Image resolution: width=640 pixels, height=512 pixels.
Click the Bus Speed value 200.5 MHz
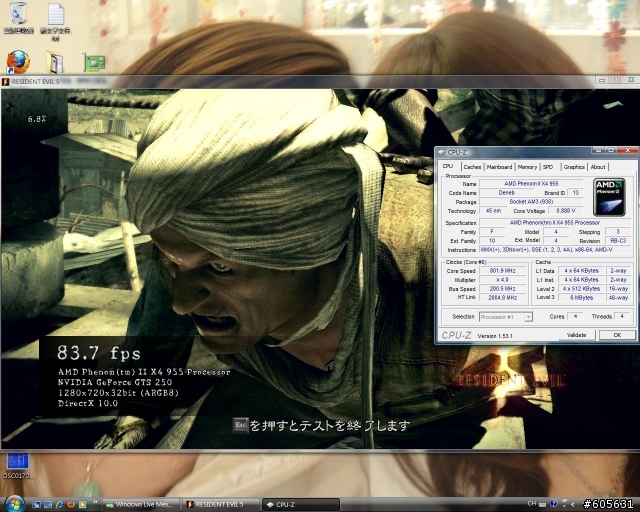tap(502, 289)
